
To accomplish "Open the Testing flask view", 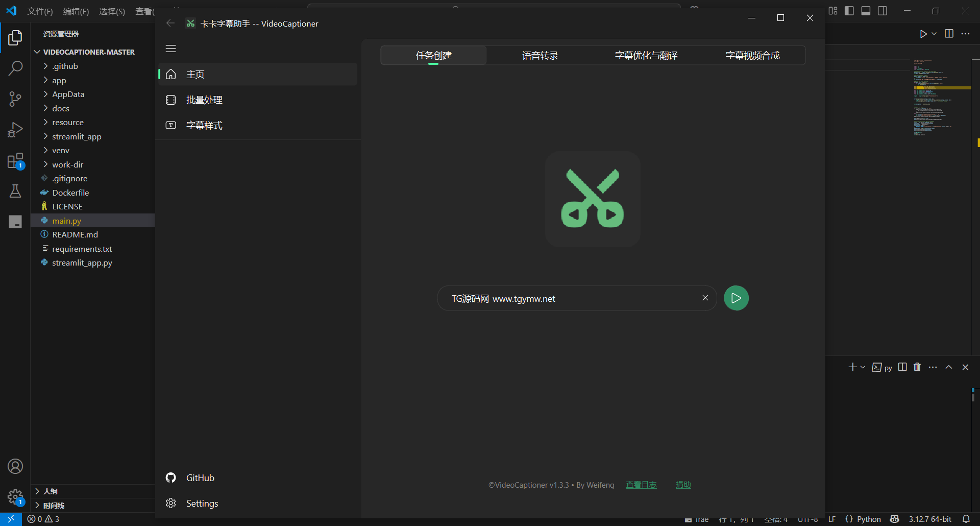I will [15, 191].
